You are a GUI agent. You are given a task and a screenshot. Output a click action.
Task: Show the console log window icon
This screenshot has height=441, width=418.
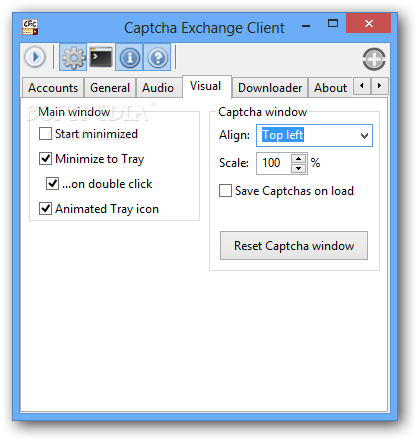[x=101, y=57]
